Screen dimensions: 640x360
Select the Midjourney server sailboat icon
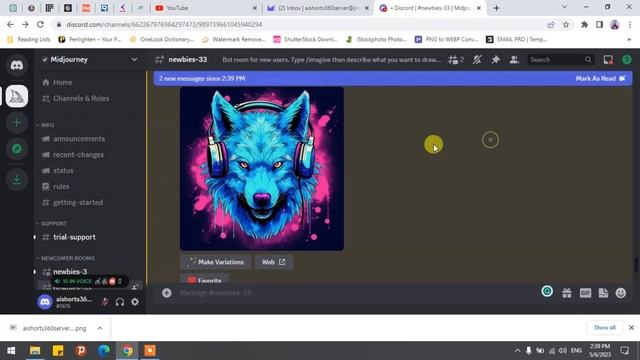[17, 96]
